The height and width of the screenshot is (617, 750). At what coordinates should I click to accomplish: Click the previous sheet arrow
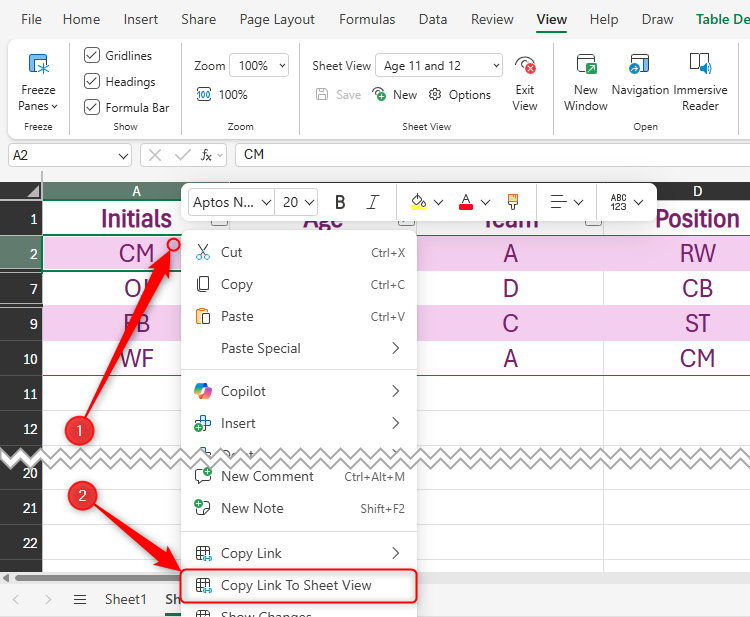(16, 599)
